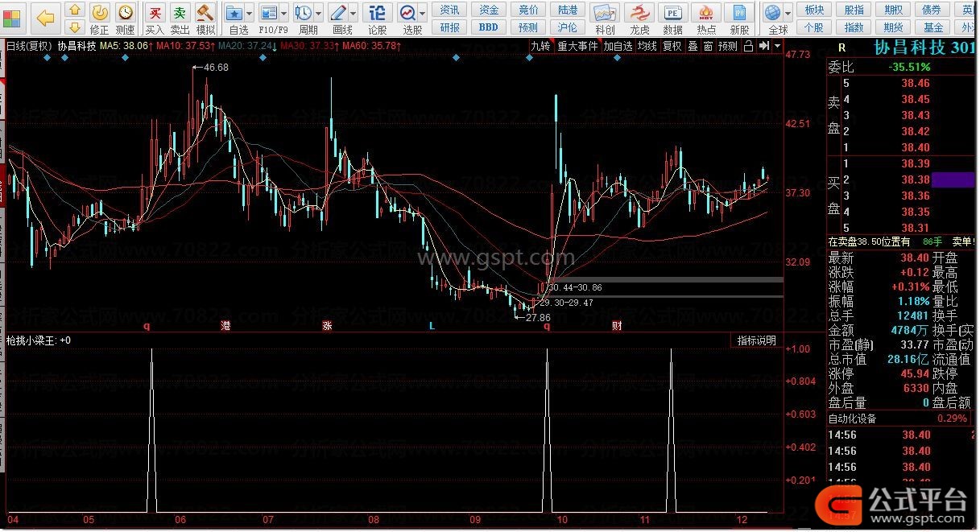
Task: Toggle 复权 price adjustment on chart bar
Action: (672, 46)
